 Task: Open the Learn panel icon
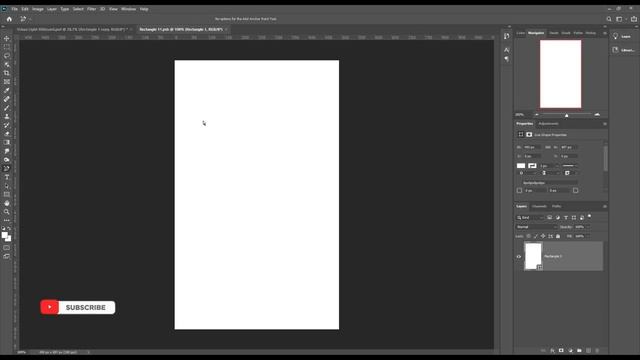click(x=616, y=36)
